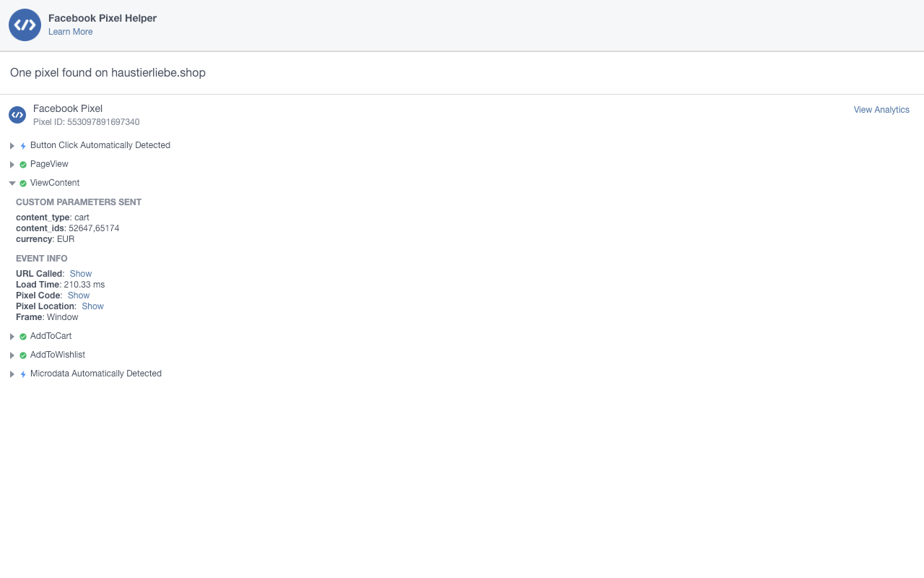The image size is (924, 578).
Task: Select Button Click Automatically Detected label
Action: 100,145
